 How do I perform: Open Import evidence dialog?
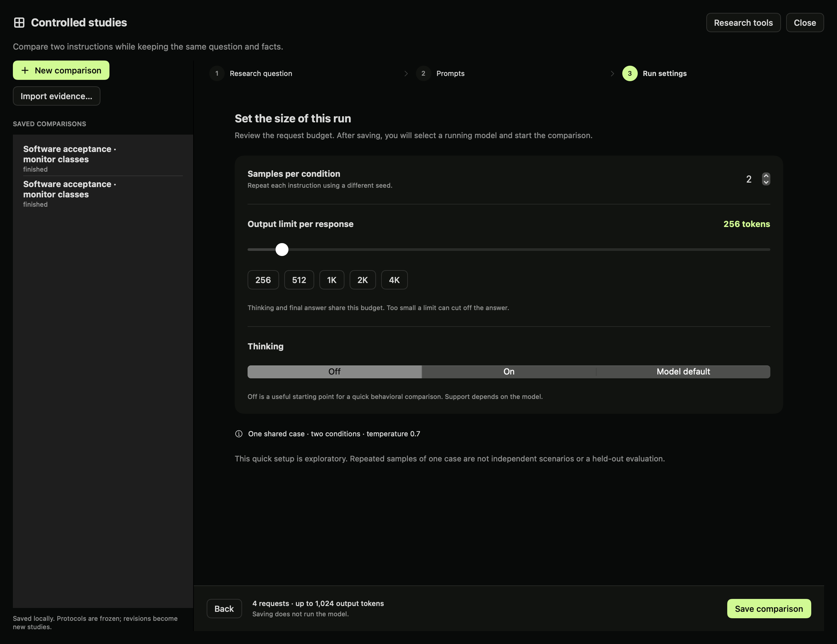[56, 96]
